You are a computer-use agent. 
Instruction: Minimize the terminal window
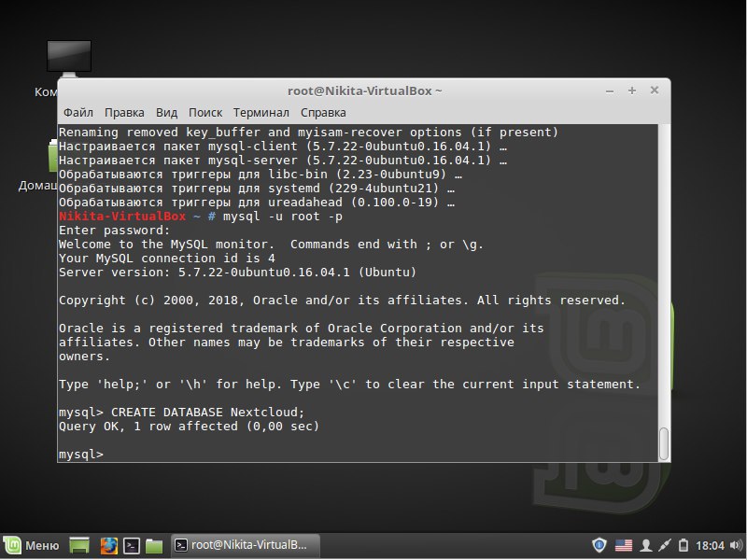point(610,91)
